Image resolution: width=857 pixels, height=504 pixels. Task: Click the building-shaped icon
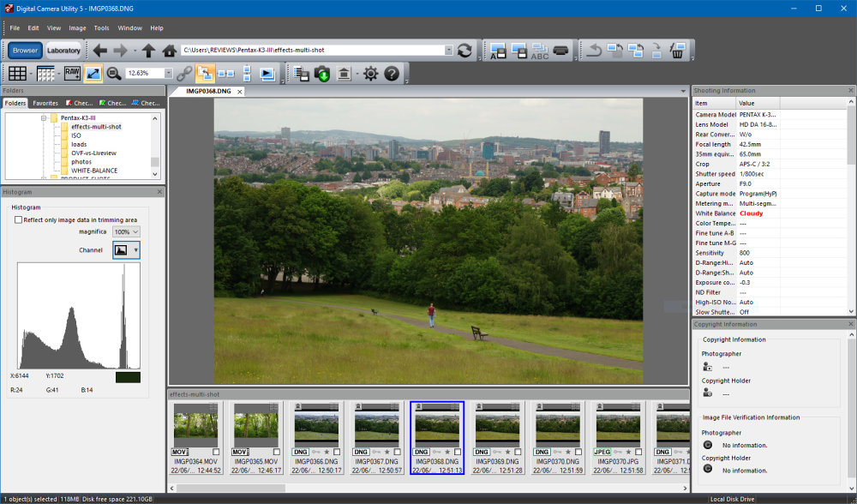(x=344, y=73)
